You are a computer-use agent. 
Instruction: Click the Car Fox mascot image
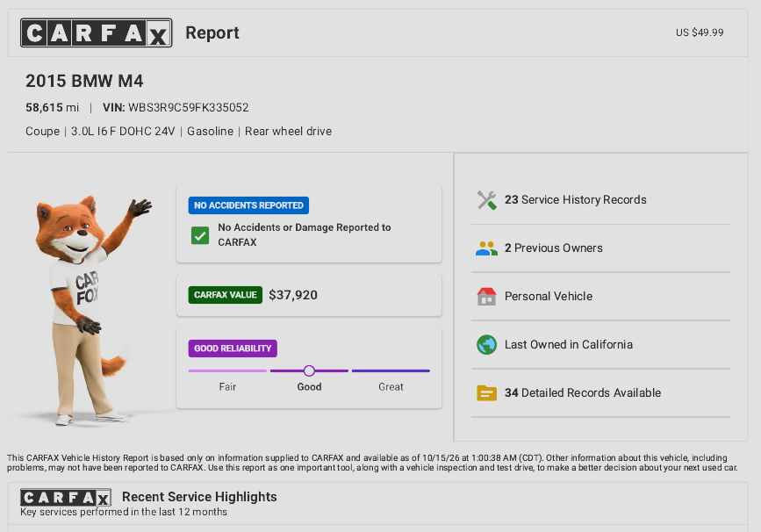(x=92, y=311)
